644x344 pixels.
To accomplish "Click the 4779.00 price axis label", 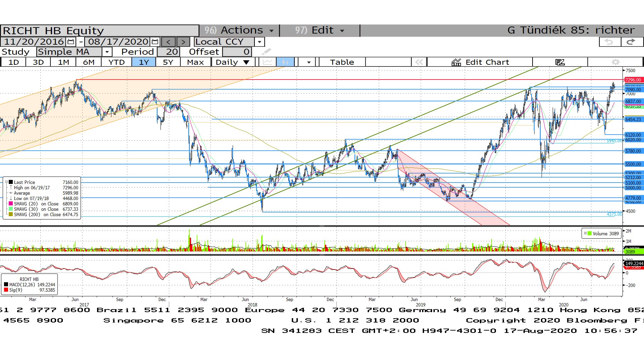I will pos(633,198).
